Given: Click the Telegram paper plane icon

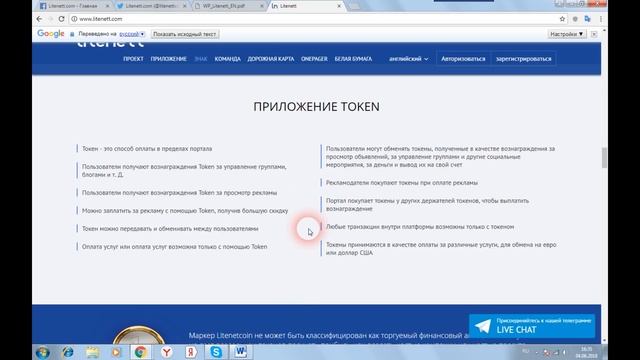Looking at the screenshot, I should 483,326.
